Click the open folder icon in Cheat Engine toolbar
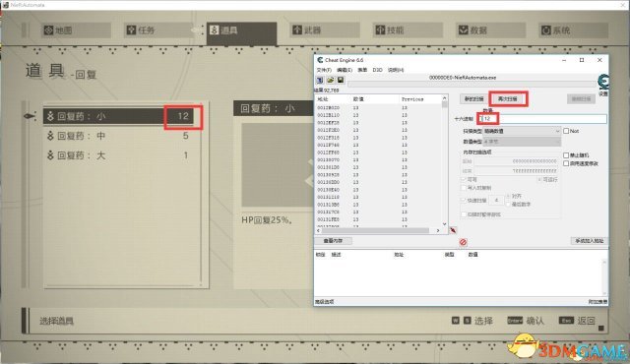 coord(331,81)
